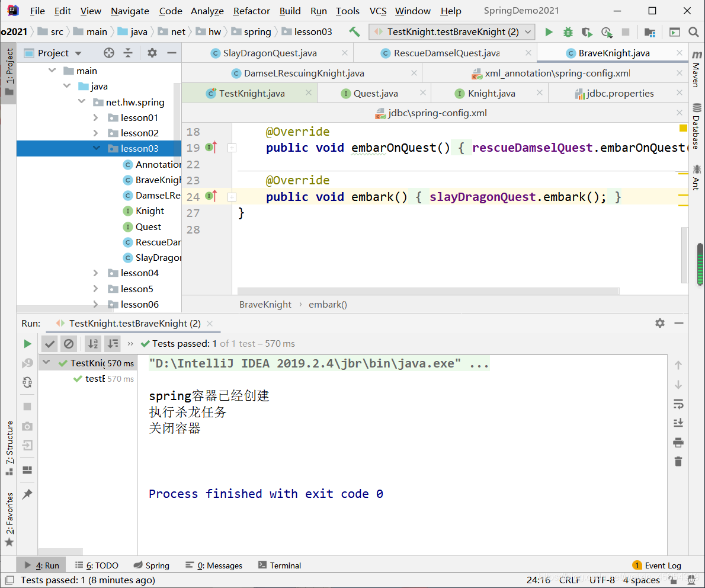The width and height of the screenshot is (705, 588).
Task: Expand the lesson02 package
Action: click(x=96, y=133)
